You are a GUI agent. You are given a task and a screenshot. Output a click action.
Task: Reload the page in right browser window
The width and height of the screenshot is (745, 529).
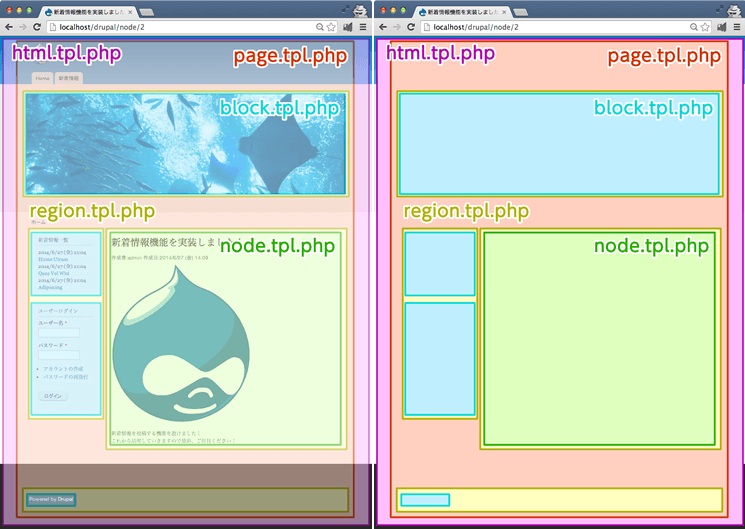click(x=411, y=27)
